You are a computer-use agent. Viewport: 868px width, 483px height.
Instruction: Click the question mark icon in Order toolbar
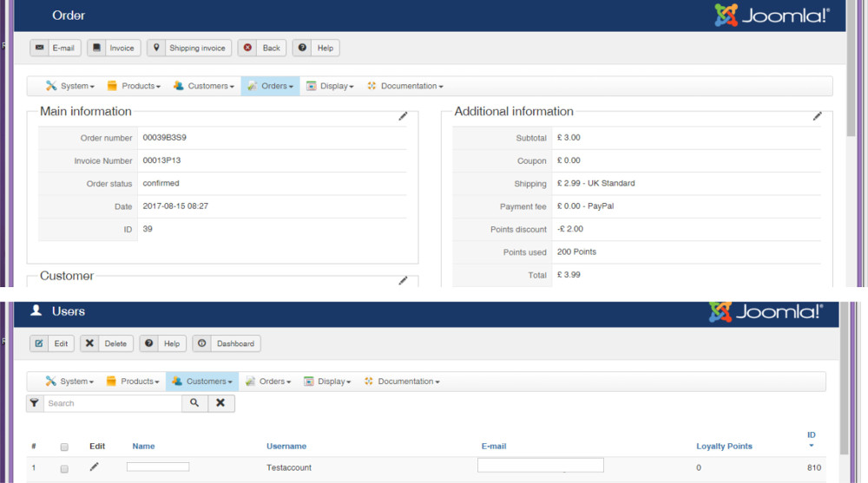(302, 48)
